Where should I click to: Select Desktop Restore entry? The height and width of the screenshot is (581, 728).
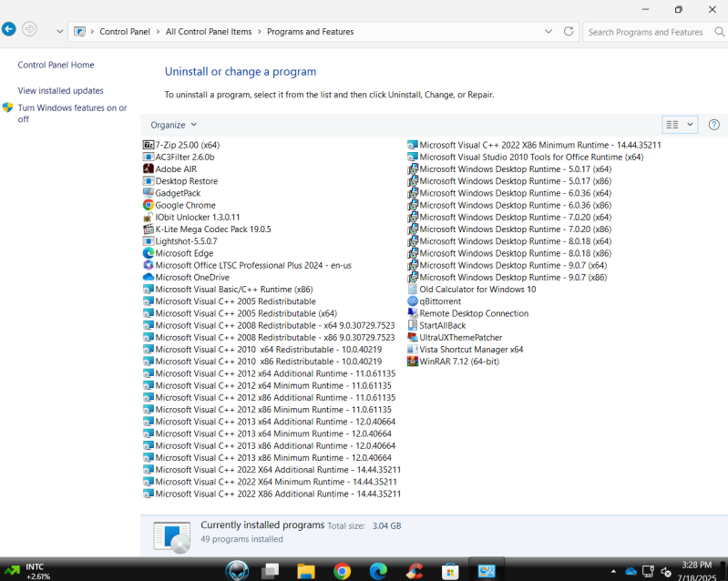(180, 181)
